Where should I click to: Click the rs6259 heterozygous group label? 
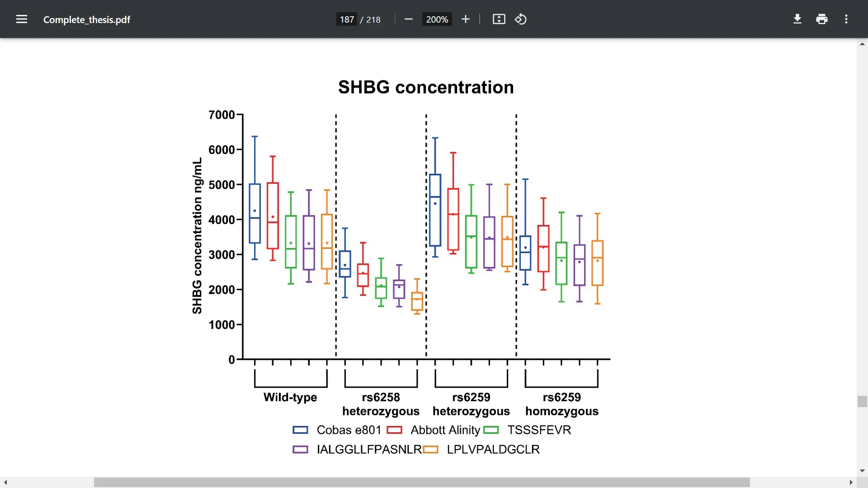pos(471,404)
